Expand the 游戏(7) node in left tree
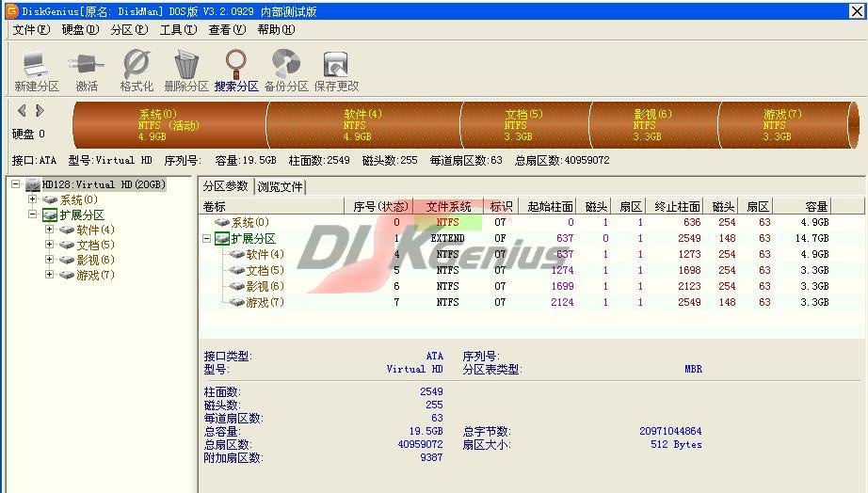 (x=49, y=274)
